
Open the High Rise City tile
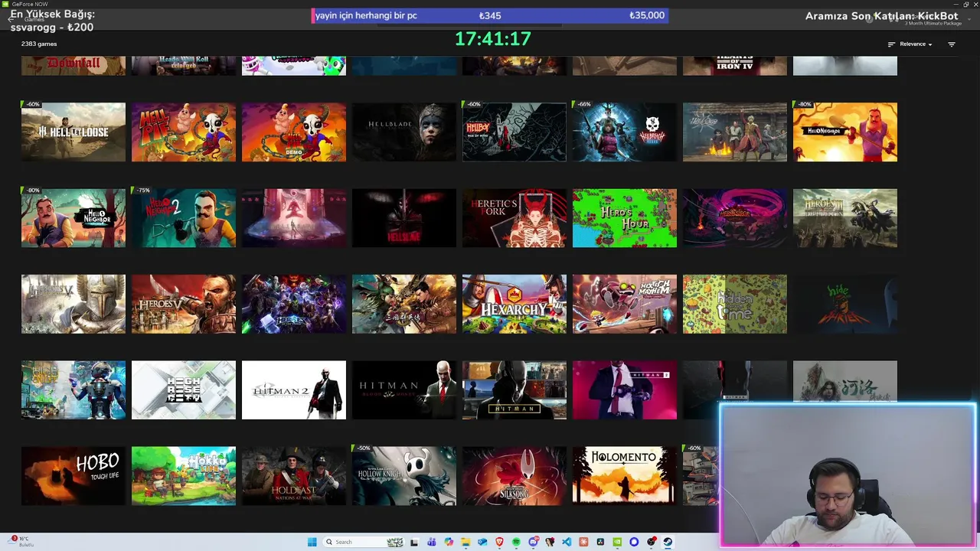184,390
